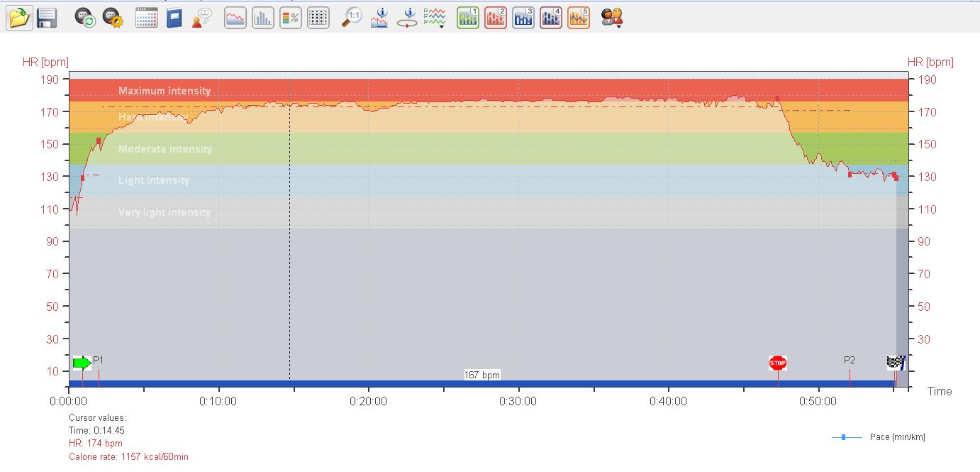The height and width of the screenshot is (472, 980).
Task: Open device settings icon with orange gear
Action: [113, 18]
